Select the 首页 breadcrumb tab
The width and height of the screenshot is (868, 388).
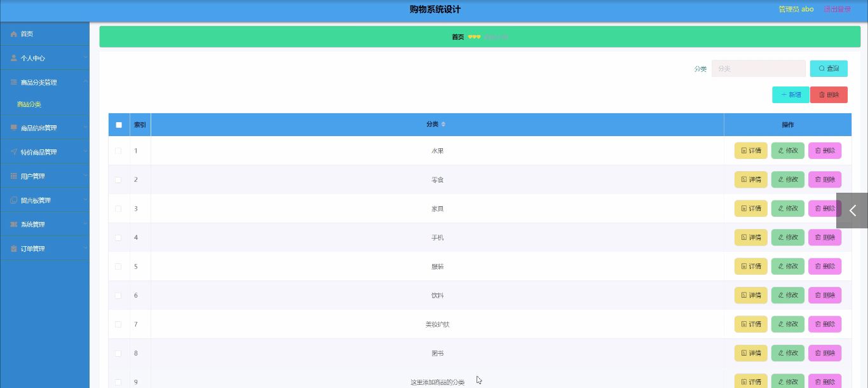pos(458,36)
